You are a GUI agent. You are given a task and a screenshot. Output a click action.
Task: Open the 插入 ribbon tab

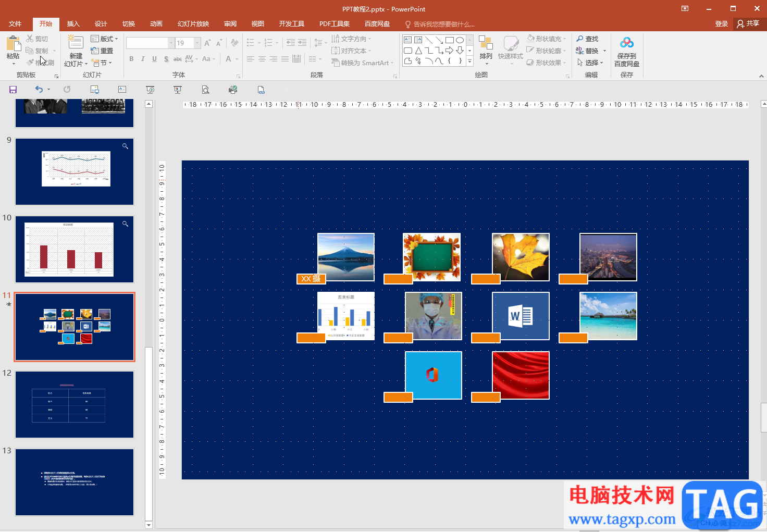point(73,24)
